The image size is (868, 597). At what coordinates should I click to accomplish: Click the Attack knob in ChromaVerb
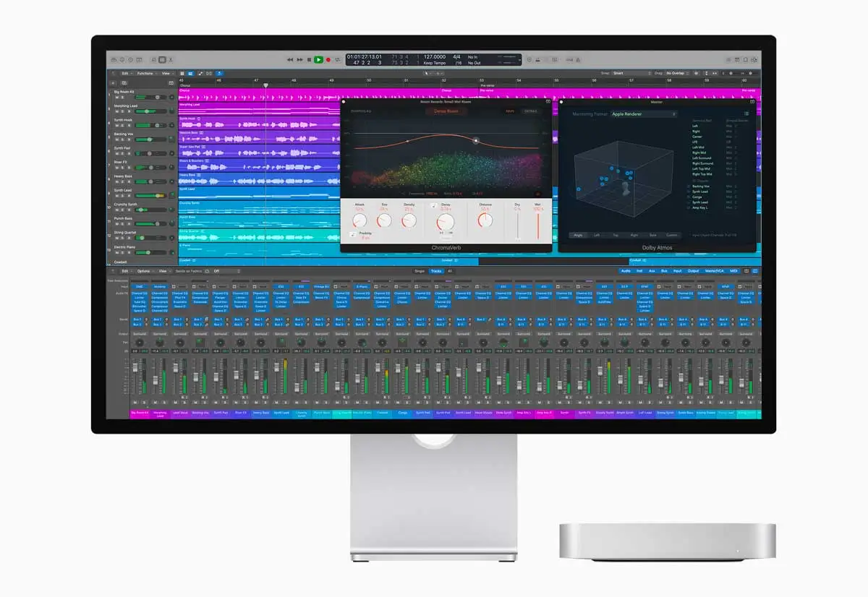[359, 220]
